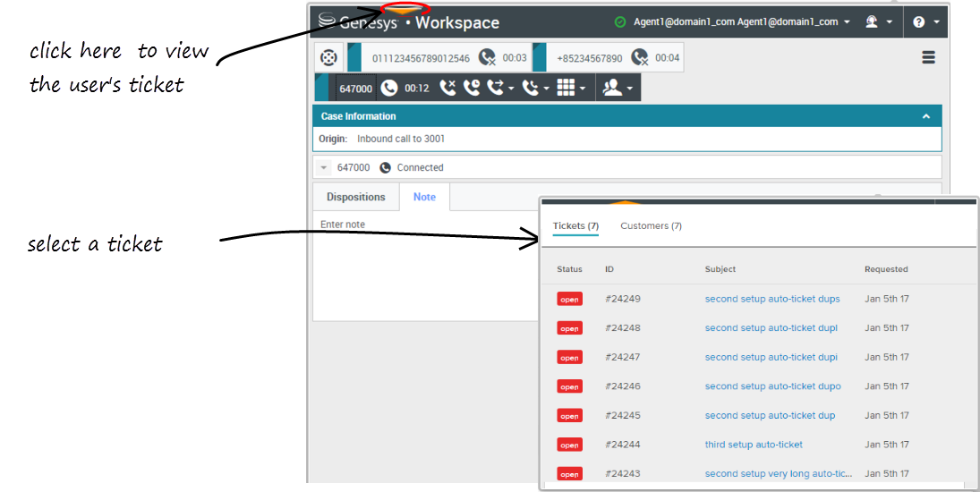Click the call icon next to 011123456789012546
This screenshot has width=980, height=492.
click(x=486, y=58)
